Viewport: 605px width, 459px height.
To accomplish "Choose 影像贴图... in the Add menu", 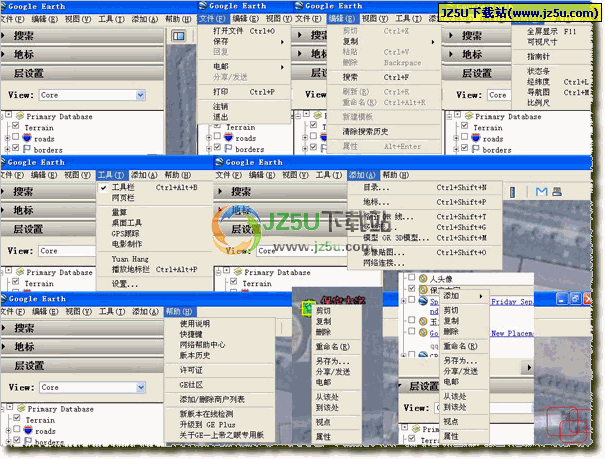I will (x=425, y=253).
